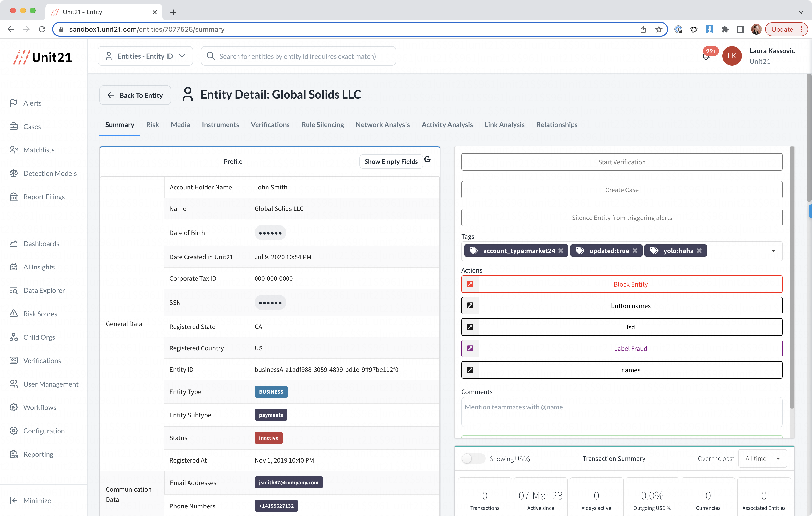Switch to the Rule Silencing tab
812x516 pixels.
(x=322, y=124)
